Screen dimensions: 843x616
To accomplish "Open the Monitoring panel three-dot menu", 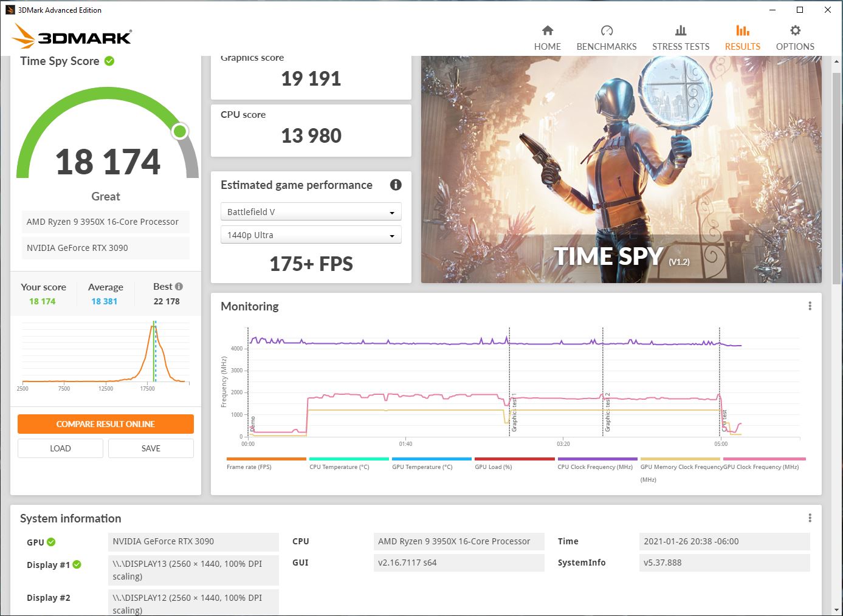I will 810,306.
